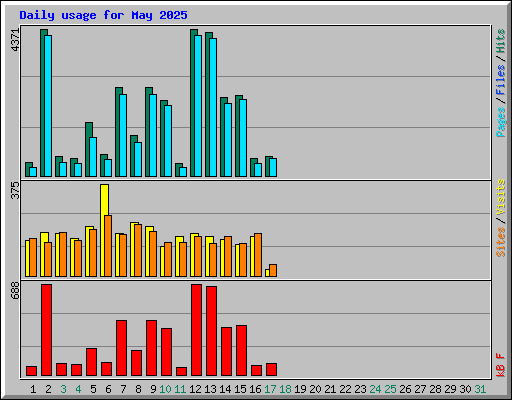Click the cyan files bar for day 15
This screenshot has height=400, width=512.
pyautogui.click(x=243, y=138)
